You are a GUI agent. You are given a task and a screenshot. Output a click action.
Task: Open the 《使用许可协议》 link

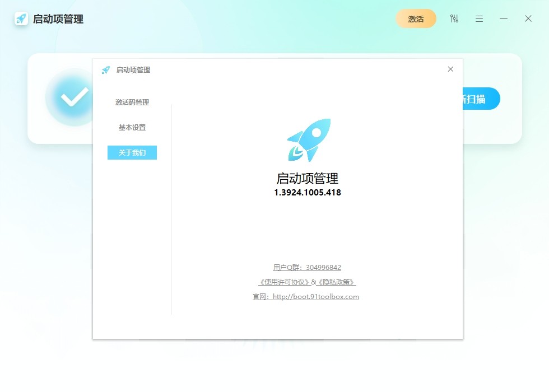(284, 282)
